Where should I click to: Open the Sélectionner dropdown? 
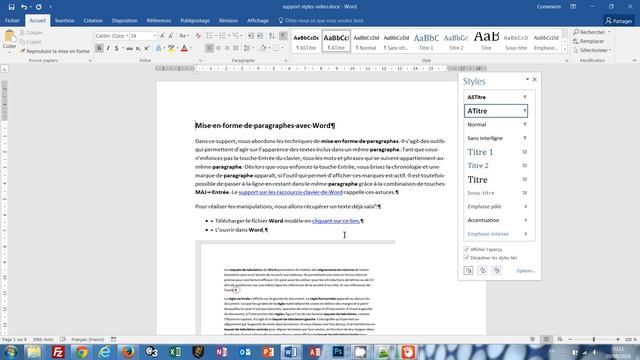tap(592, 50)
